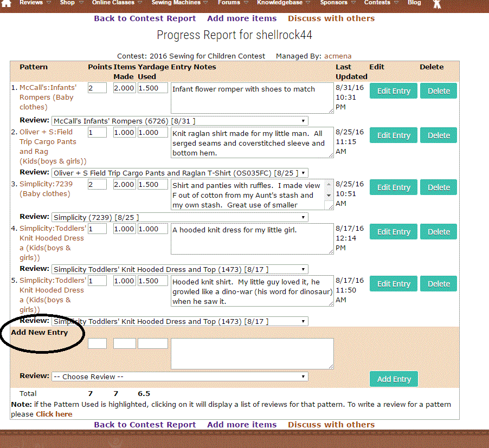Click Yardage Used field for row 5 entry

tap(153, 281)
